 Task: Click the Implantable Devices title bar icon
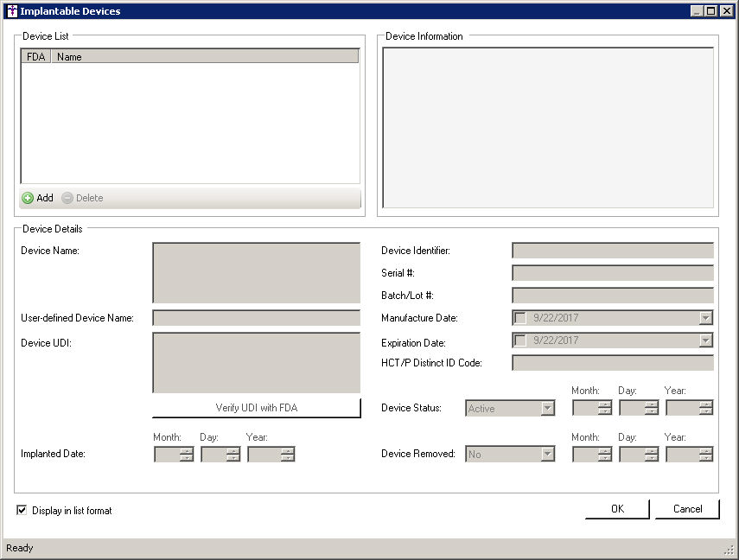pyautogui.click(x=11, y=11)
